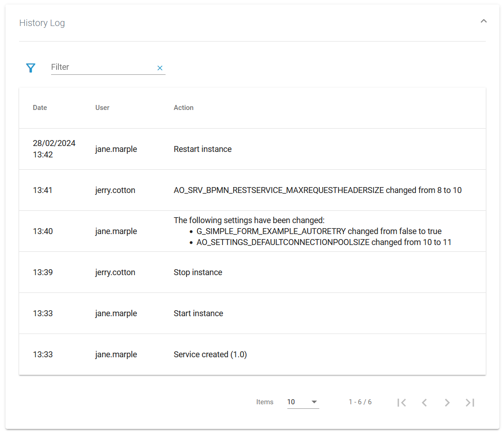Select the MAXREQUESTHEADERSIZE change entry
This screenshot has height=433, width=504.
pyautogui.click(x=317, y=190)
